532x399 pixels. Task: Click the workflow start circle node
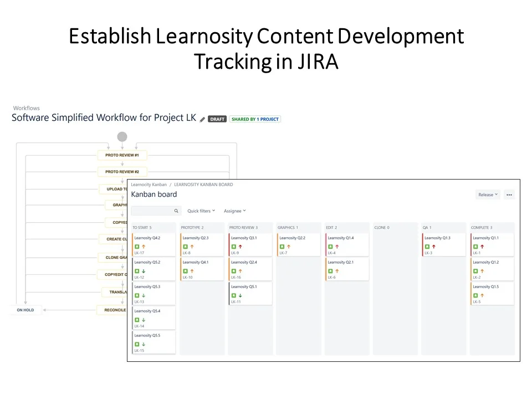[122, 137]
